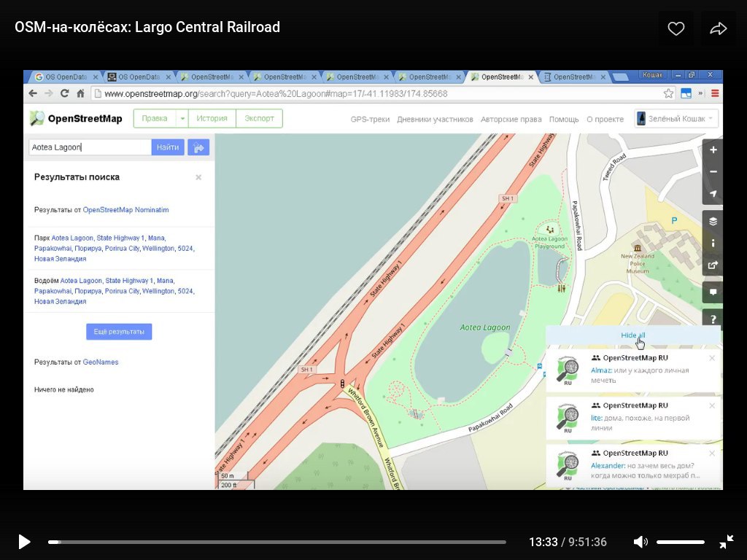
Task: Show my location on the map
Action: (713, 194)
